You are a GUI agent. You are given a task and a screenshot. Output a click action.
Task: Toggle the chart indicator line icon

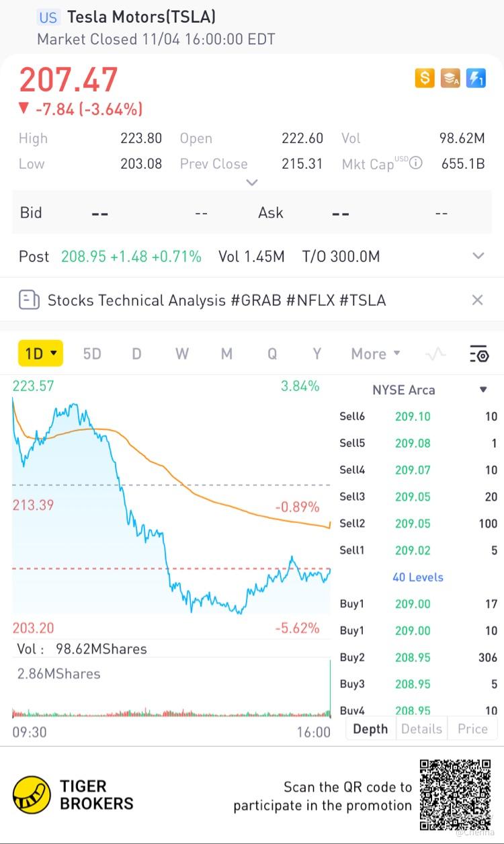pyautogui.click(x=435, y=353)
